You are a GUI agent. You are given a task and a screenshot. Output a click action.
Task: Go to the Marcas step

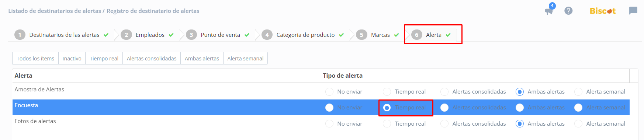pos(380,35)
